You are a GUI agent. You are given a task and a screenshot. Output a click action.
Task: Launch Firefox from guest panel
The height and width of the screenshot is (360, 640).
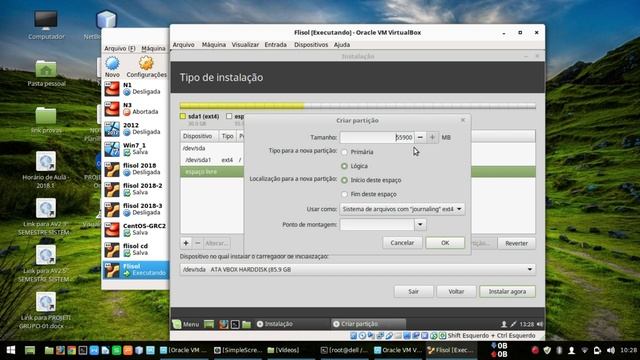pos(223,324)
